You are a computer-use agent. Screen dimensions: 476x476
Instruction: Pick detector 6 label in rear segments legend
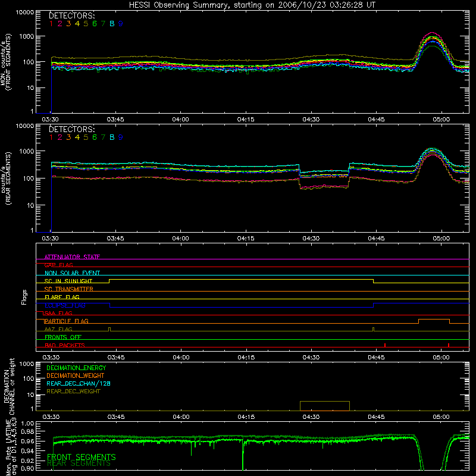[x=95, y=137]
